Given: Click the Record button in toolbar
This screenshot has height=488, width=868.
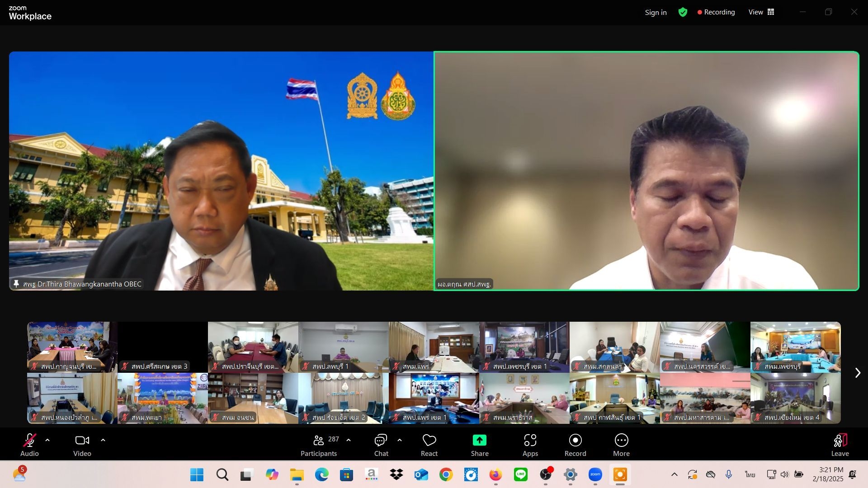Looking at the screenshot, I should point(575,445).
